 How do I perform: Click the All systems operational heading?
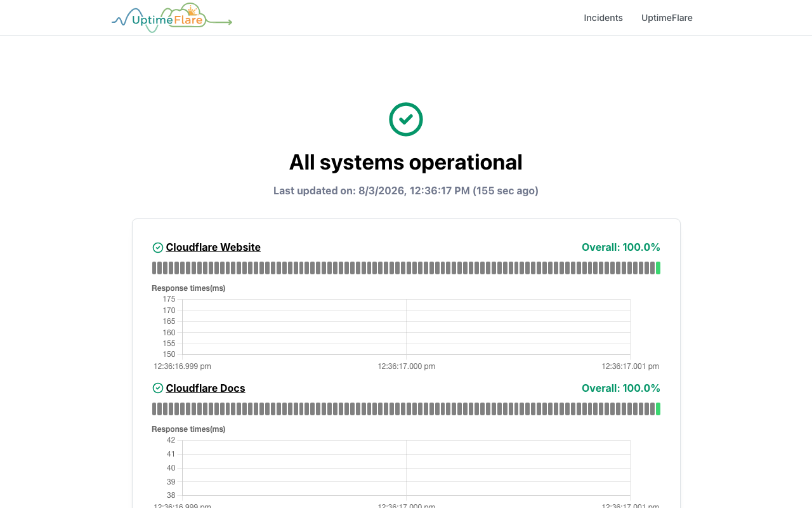(406, 163)
